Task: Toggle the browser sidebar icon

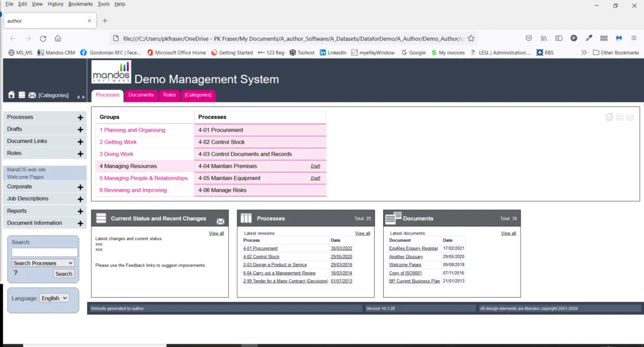Action: coord(559,38)
